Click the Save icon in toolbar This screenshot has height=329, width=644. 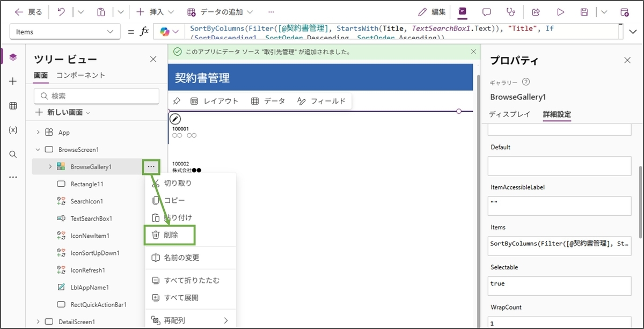click(x=585, y=12)
